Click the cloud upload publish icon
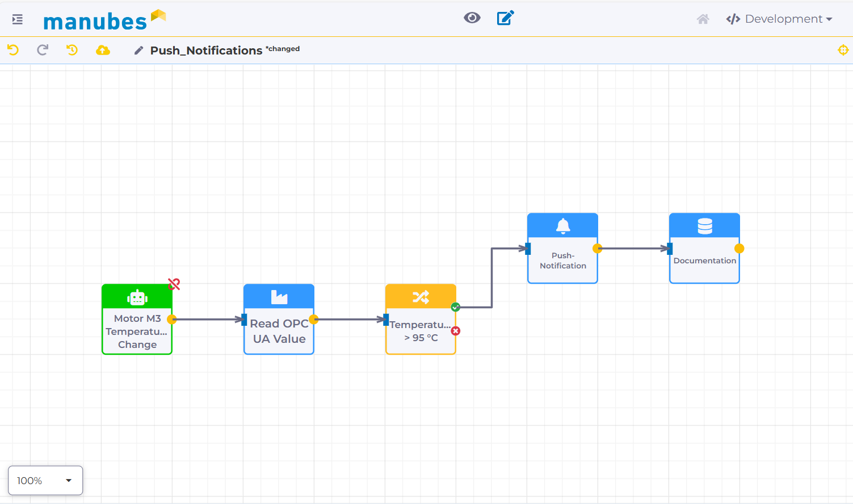The image size is (853, 504). (103, 50)
